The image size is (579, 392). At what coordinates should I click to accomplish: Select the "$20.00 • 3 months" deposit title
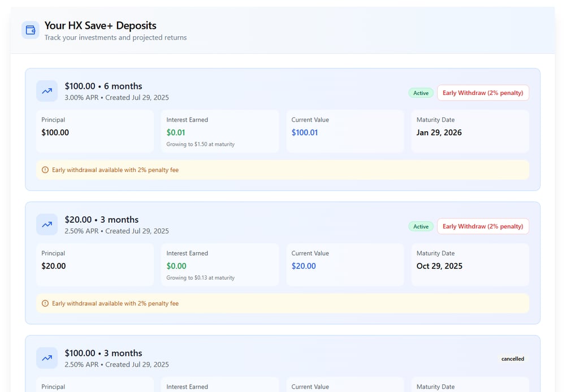[x=102, y=219]
